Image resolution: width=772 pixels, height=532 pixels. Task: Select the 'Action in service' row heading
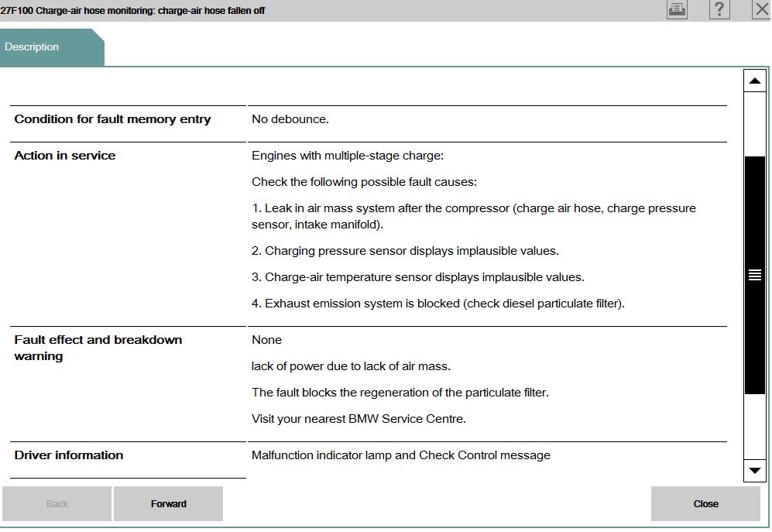coord(65,156)
